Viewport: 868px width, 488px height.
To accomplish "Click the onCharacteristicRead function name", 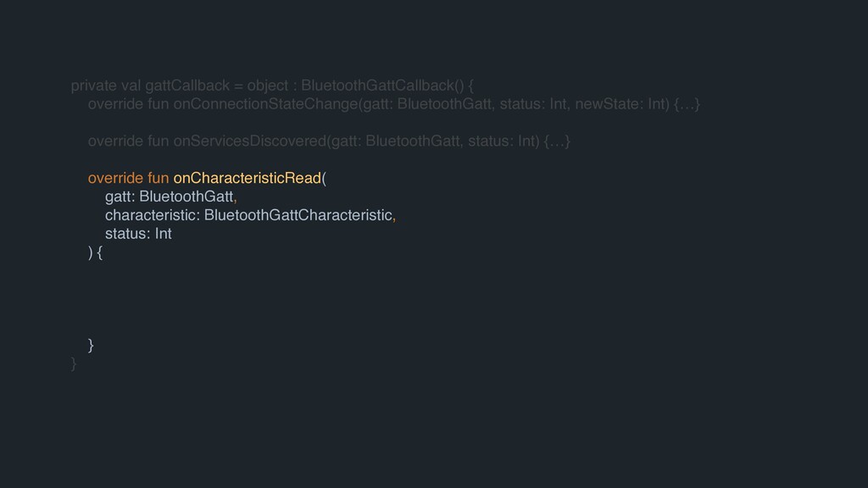I will tap(248, 178).
